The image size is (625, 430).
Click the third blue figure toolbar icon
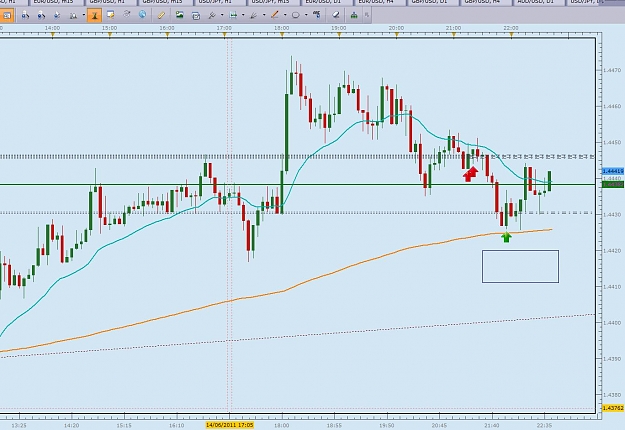tap(41, 16)
